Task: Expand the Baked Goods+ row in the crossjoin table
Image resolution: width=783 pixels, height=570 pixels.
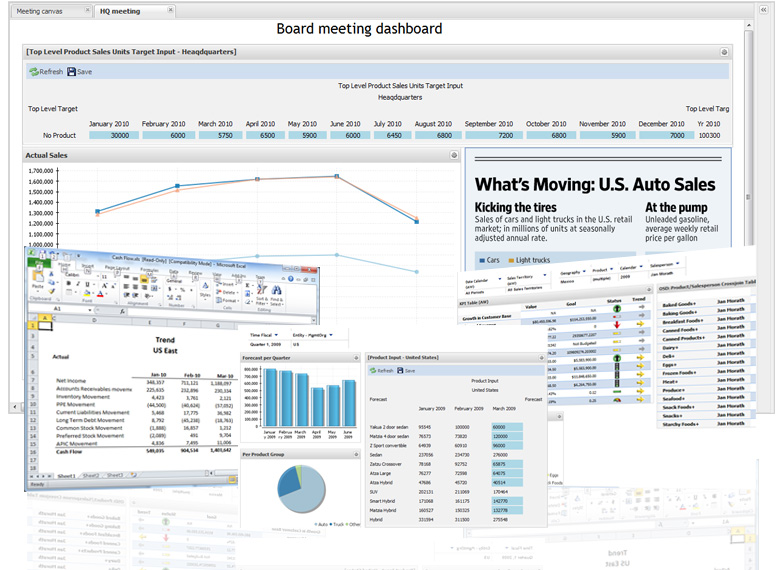Action: (679, 304)
